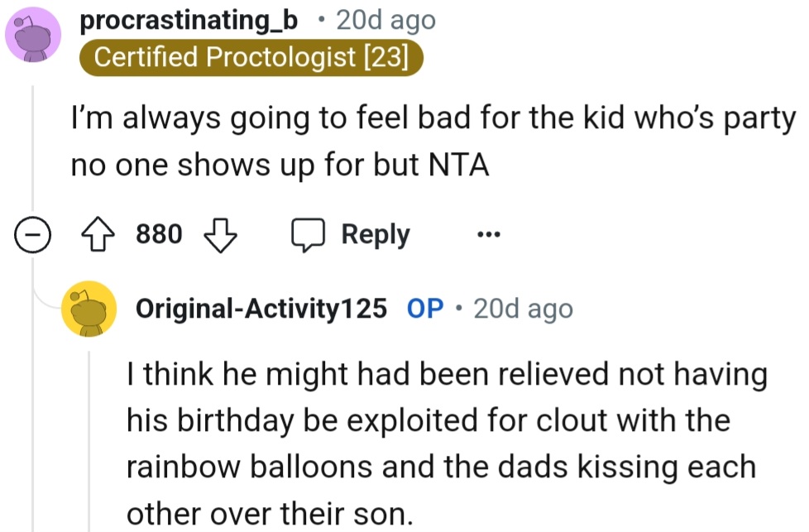The width and height of the screenshot is (809, 532).
Task: Click the Reply button text
Action: 376,236
